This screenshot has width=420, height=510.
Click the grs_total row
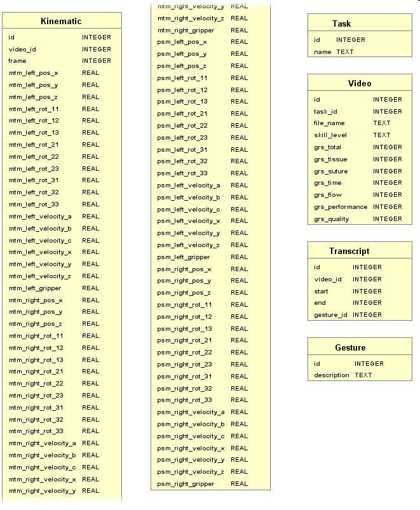(x=360, y=147)
